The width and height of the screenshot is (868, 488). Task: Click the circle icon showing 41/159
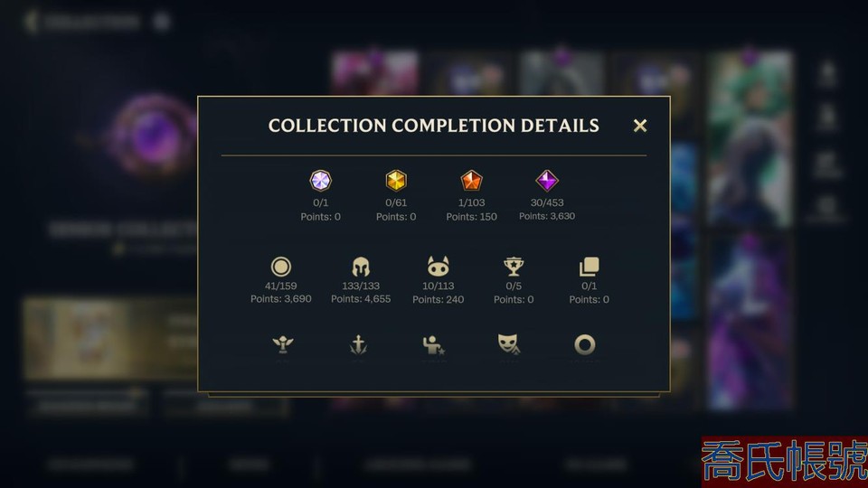(x=280, y=267)
